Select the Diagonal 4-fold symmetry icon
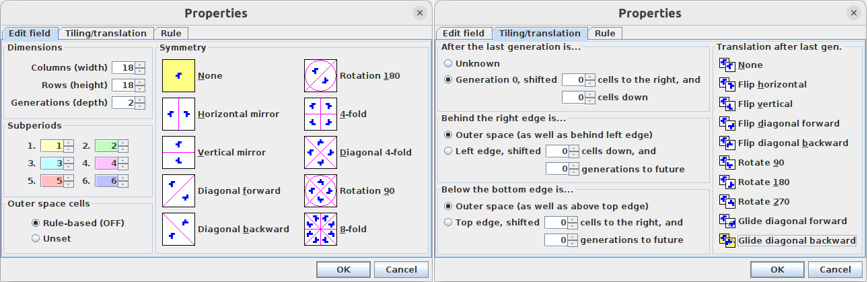Image resolution: width=868 pixels, height=282 pixels. click(320, 152)
